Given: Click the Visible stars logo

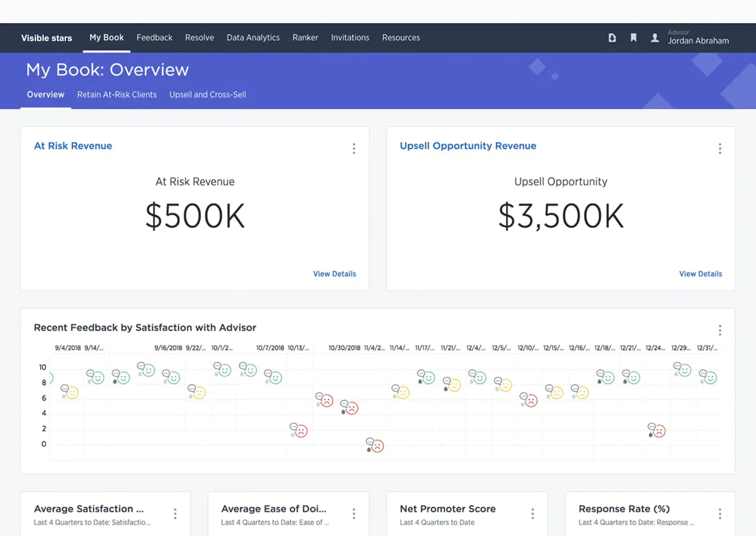Looking at the screenshot, I should [47, 38].
